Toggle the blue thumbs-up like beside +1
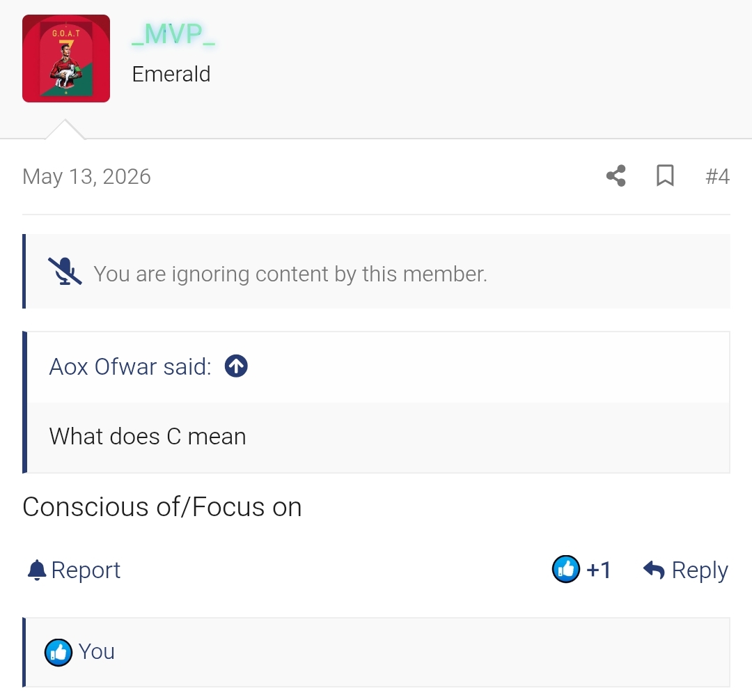 (566, 570)
